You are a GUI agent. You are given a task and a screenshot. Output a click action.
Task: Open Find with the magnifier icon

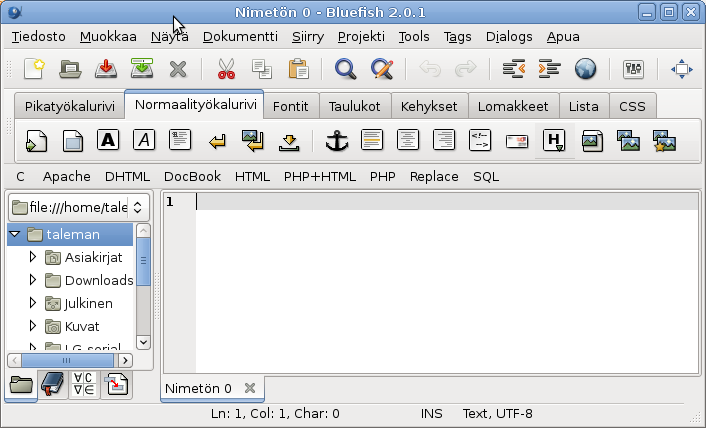click(x=345, y=69)
